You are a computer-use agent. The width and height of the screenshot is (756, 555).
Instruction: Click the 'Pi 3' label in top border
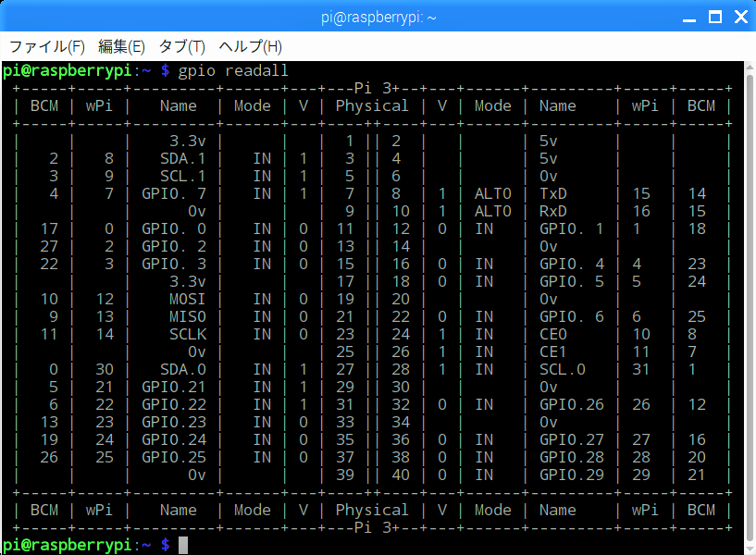click(x=373, y=88)
